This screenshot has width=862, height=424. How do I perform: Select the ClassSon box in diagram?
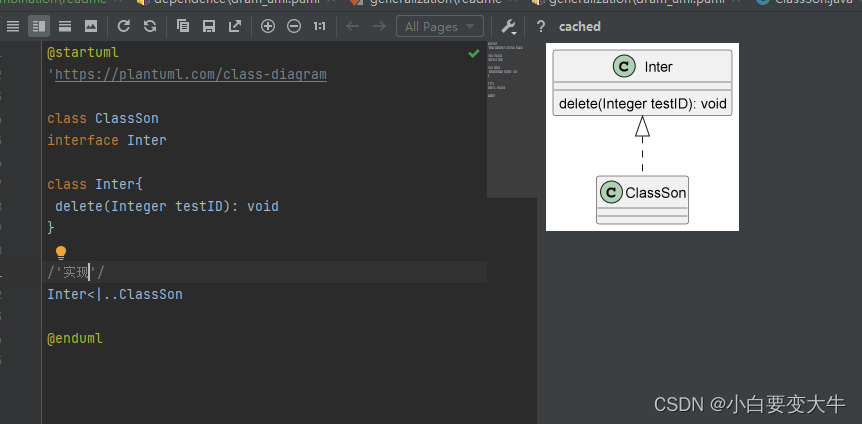click(642, 200)
